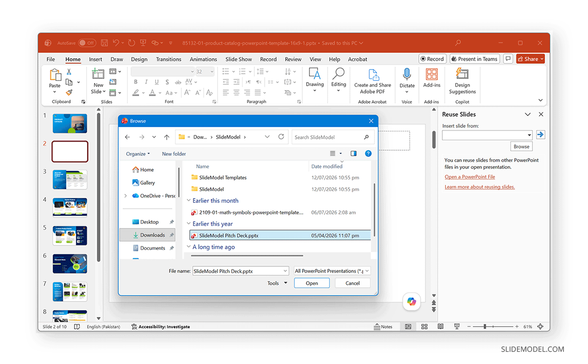Click the Search SlideModel field
Screen dimensions: 588x364
[x=333, y=137]
